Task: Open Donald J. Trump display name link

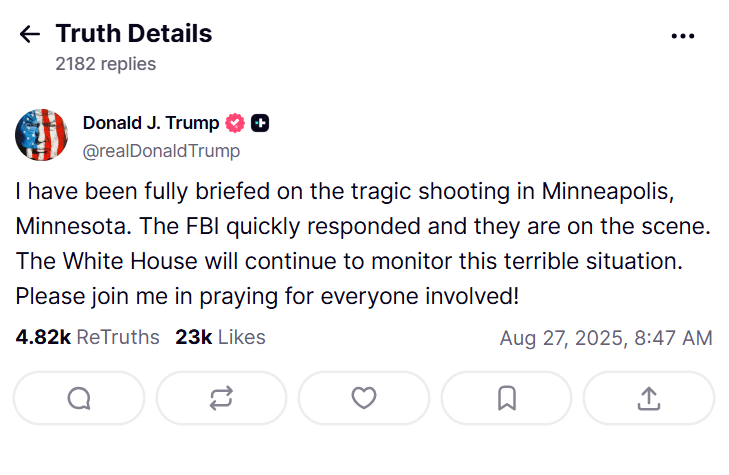Action: 151,123
